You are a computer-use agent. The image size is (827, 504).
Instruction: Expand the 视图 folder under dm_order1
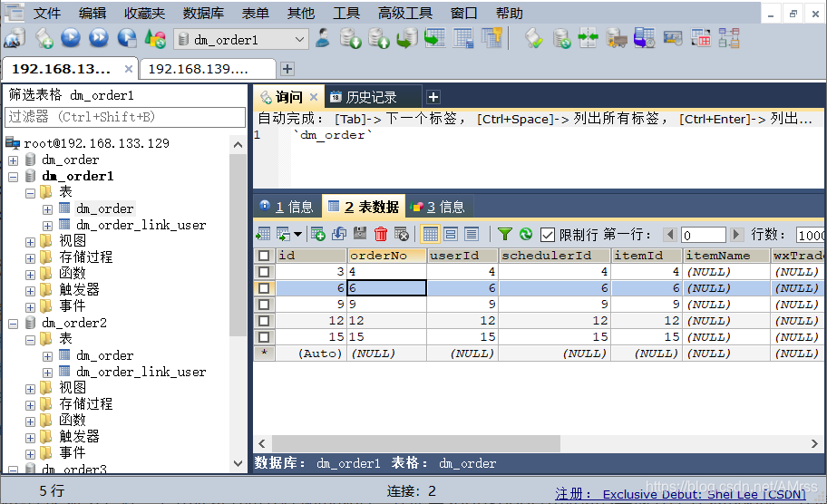[30, 242]
